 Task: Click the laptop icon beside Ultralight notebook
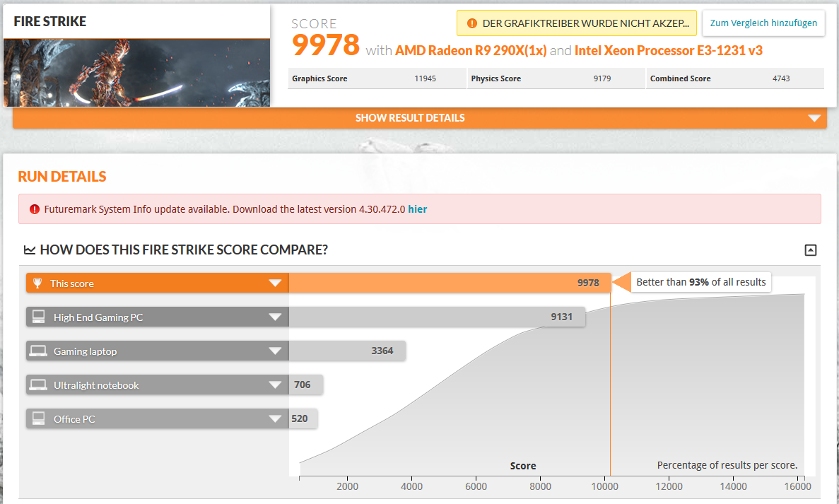(38, 385)
